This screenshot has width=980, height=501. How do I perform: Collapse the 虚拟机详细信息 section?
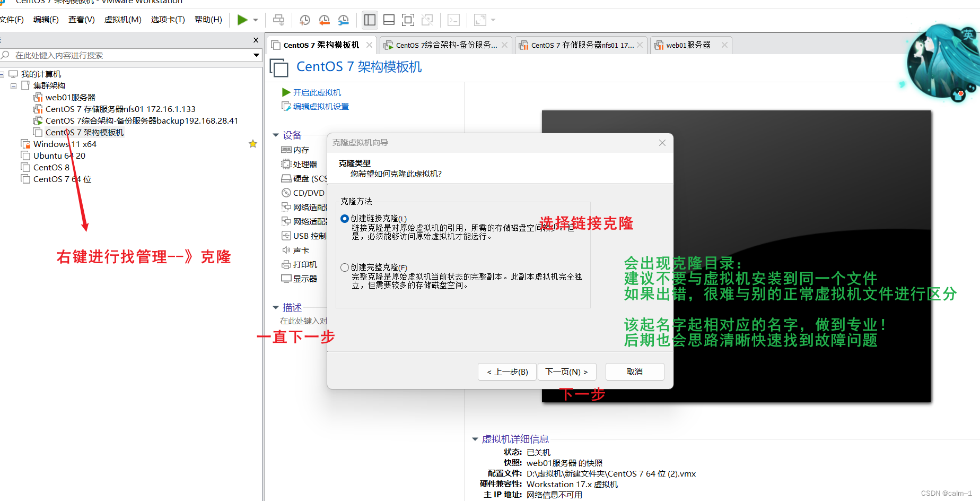click(475, 439)
